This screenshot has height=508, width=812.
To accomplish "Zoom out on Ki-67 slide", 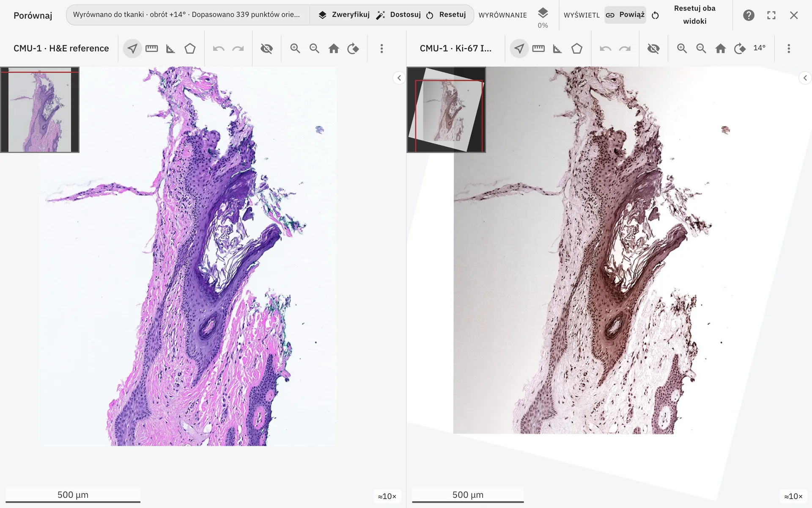I will (701, 49).
